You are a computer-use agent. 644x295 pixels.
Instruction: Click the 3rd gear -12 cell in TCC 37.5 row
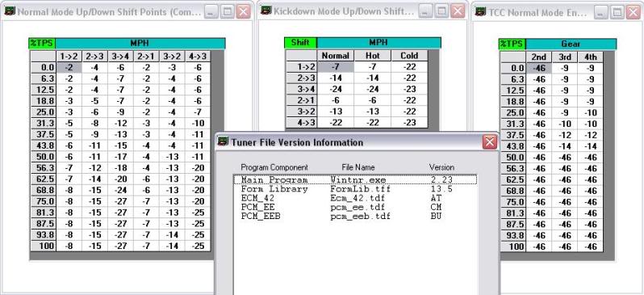coord(565,135)
